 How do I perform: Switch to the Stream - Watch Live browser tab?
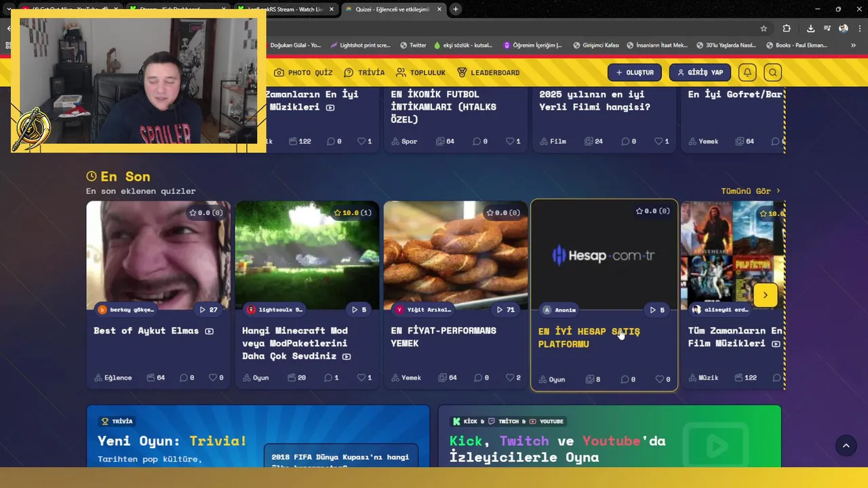pyautogui.click(x=286, y=9)
